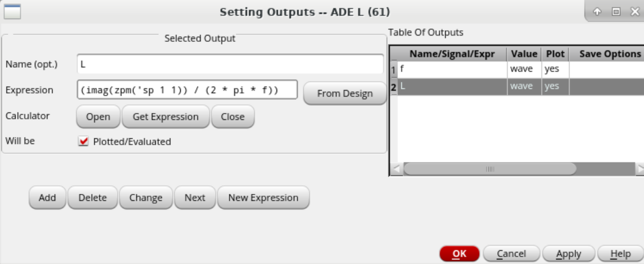Click Get Expression button
The height and width of the screenshot is (264, 644).
(x=166, y=117)
